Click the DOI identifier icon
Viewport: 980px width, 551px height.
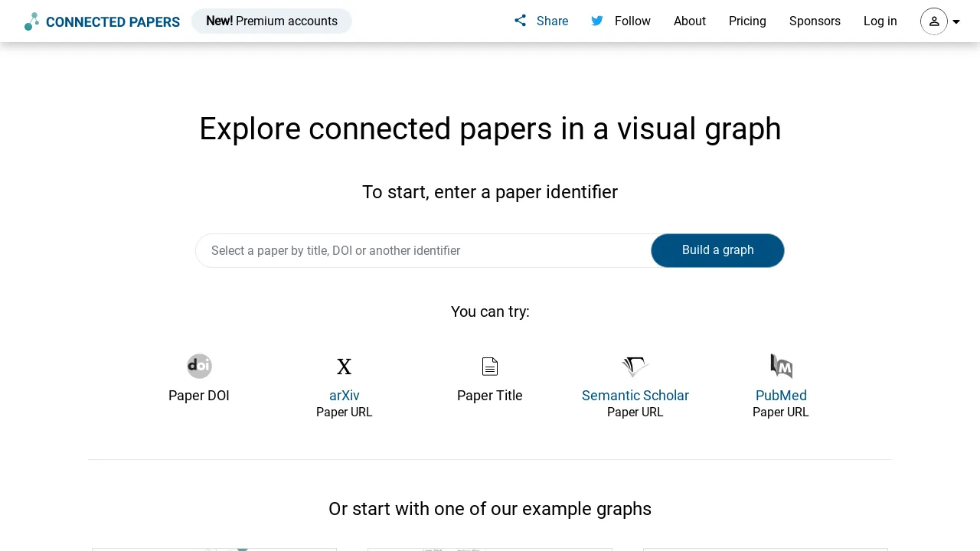[x=199, y=366]
